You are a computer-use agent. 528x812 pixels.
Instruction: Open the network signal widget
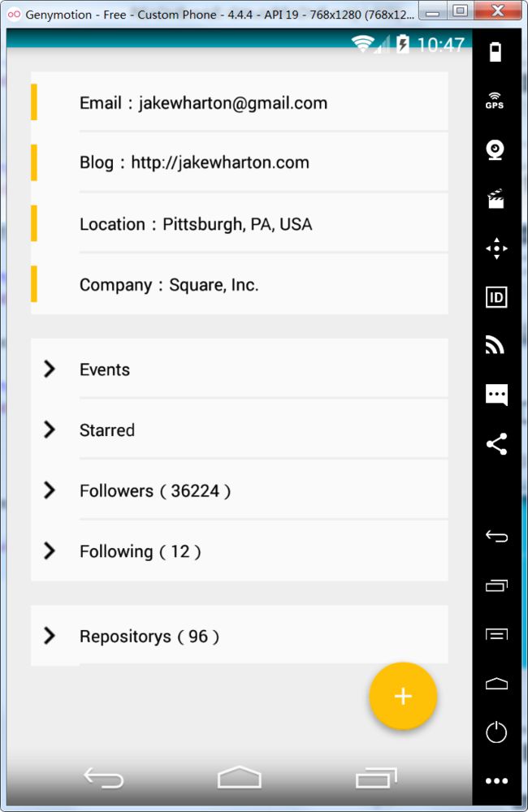[495, 345]
